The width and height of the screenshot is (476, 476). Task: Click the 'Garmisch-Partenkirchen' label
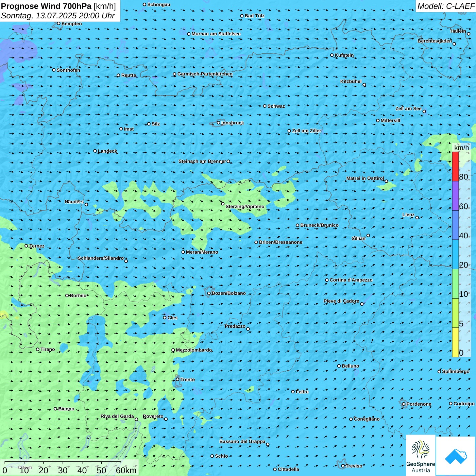205,74
